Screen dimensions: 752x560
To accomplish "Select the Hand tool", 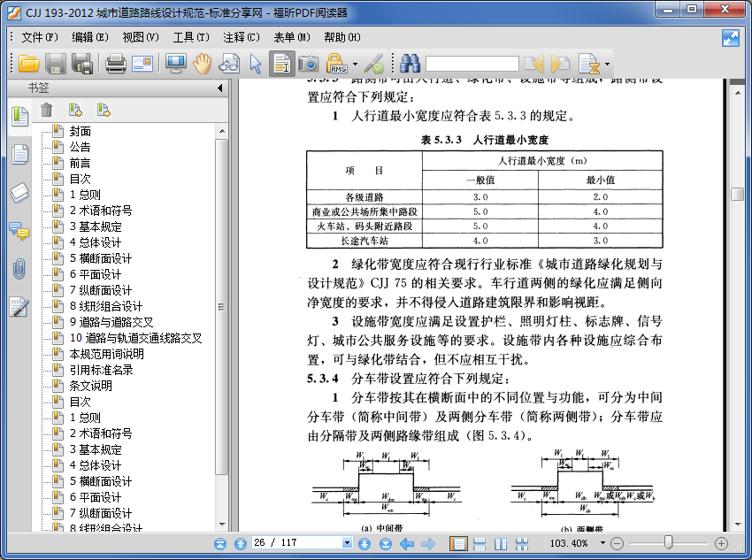I will (x=203, y=64).
